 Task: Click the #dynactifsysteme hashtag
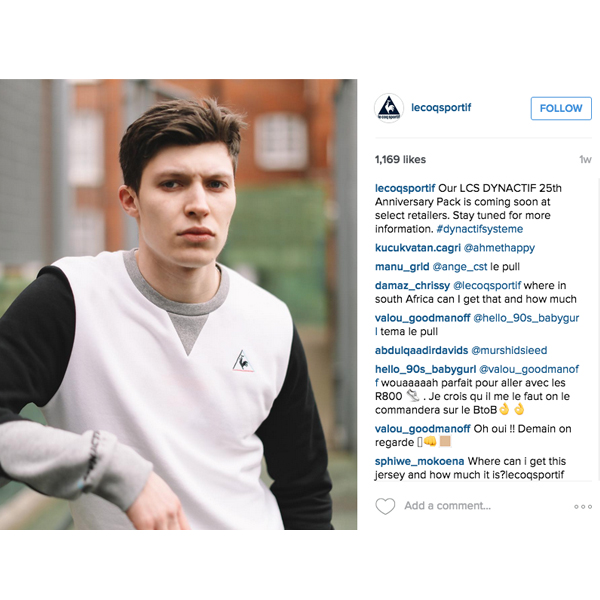click(x=479, y=229)
